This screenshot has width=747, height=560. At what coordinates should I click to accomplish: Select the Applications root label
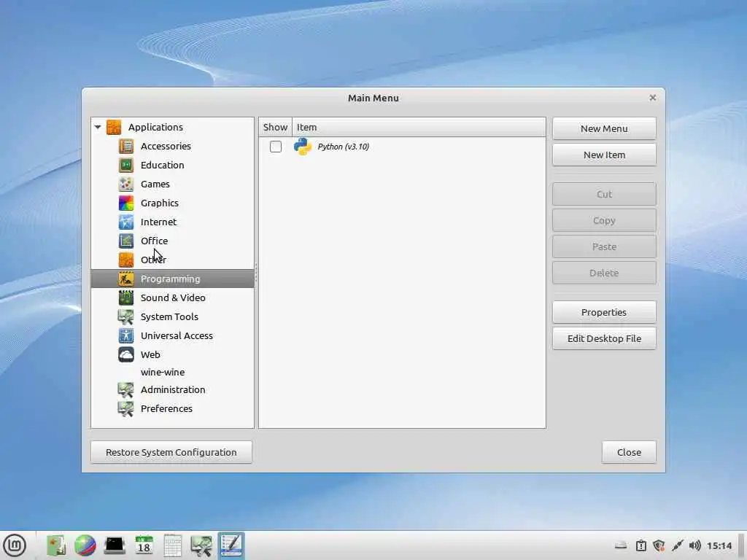point(155,127)
